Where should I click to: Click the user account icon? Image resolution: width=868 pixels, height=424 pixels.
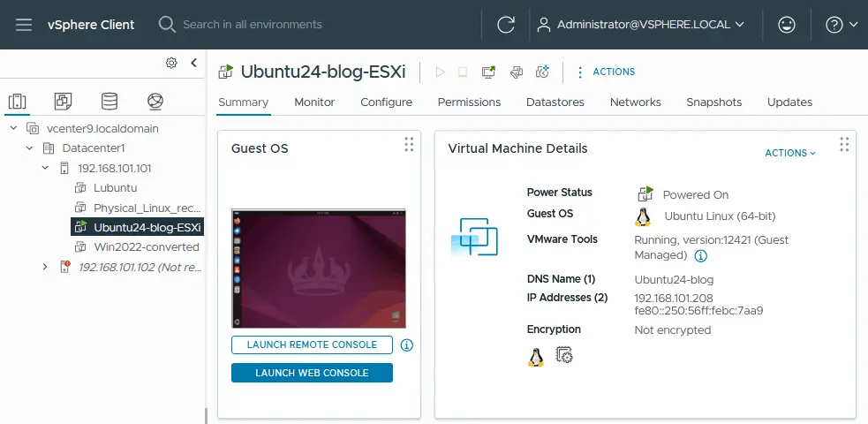544,25
